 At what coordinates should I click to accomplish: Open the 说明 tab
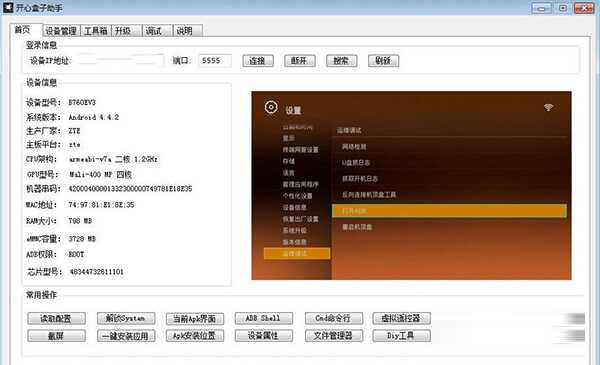[x=188, y=31]
